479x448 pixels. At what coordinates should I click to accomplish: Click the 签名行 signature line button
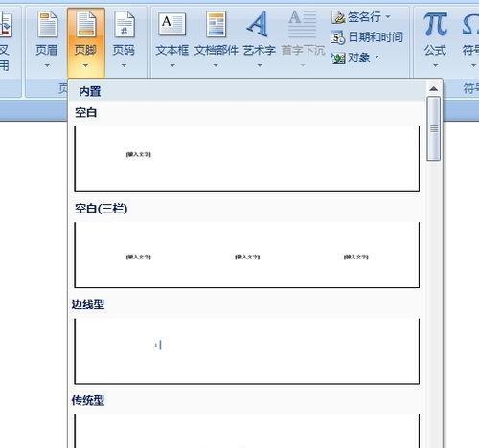tap(361, 17)
